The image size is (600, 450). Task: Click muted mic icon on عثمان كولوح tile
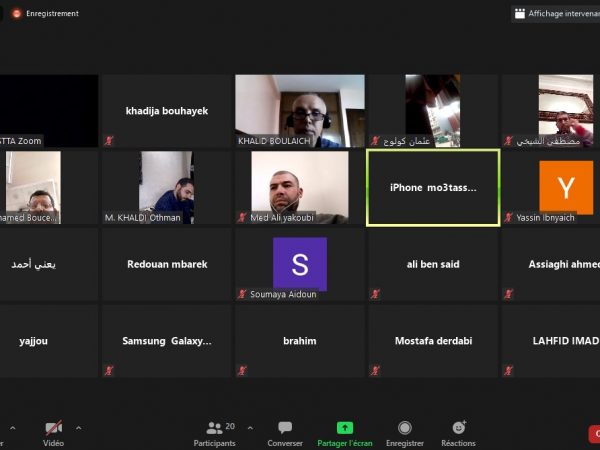(375, 141)
